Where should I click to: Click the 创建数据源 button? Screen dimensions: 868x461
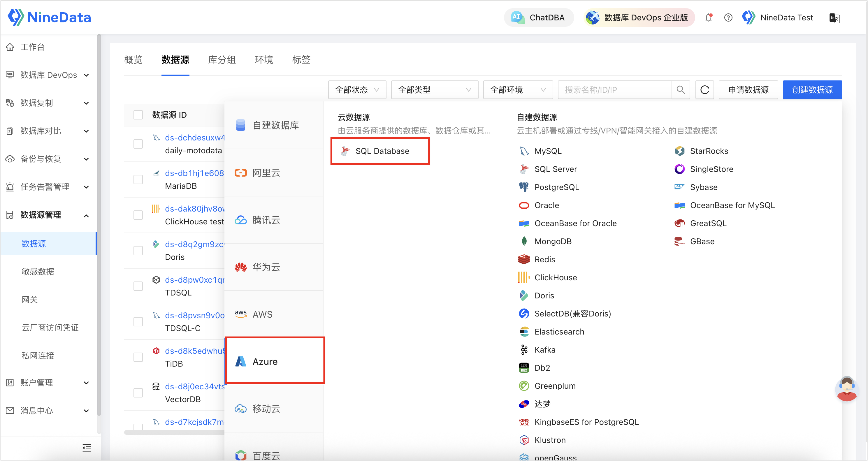812,90
